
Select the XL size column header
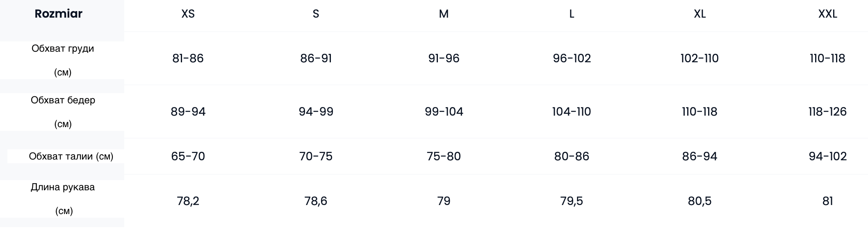click(699, 14)
